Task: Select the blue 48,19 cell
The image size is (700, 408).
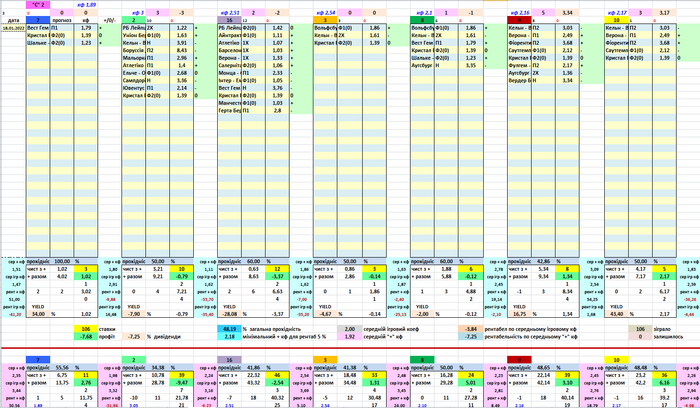Action: pyautogui.click(x=229, y=329)
